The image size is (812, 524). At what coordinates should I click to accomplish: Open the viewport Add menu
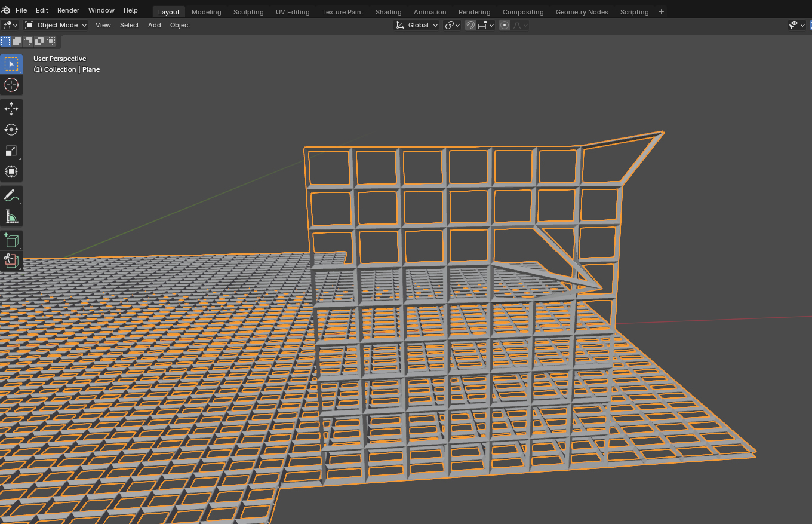coord(154,25)
